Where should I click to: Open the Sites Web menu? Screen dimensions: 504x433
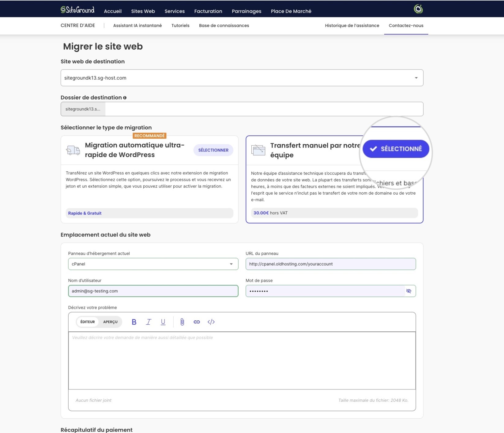tap(143, 11)
